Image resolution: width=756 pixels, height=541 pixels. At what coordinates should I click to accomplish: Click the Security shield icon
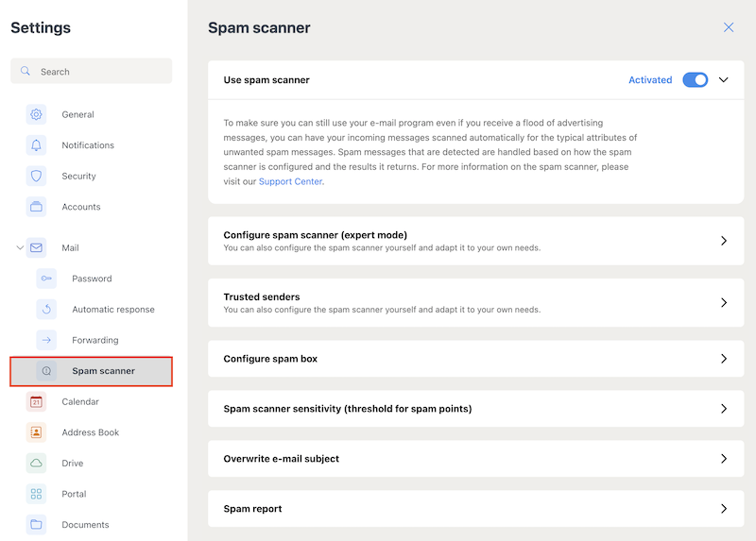(36, 177)
